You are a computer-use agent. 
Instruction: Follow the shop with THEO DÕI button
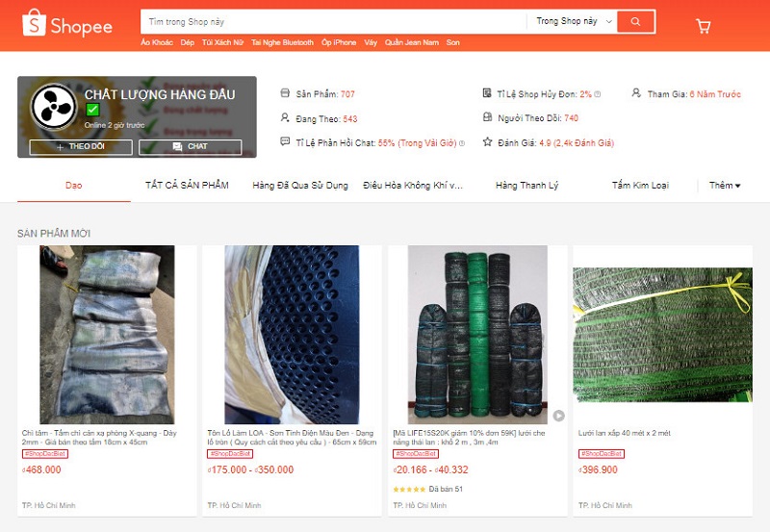pos(81,147)
